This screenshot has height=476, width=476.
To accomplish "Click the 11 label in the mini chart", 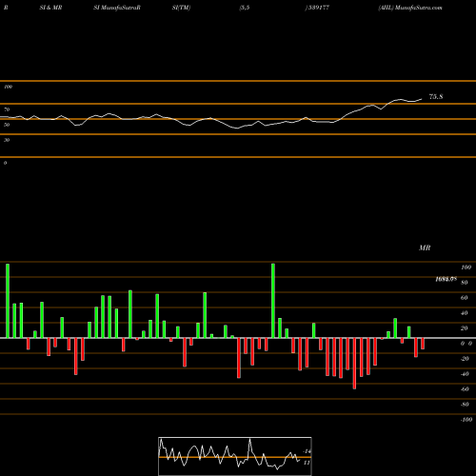I will pos(307,463).
